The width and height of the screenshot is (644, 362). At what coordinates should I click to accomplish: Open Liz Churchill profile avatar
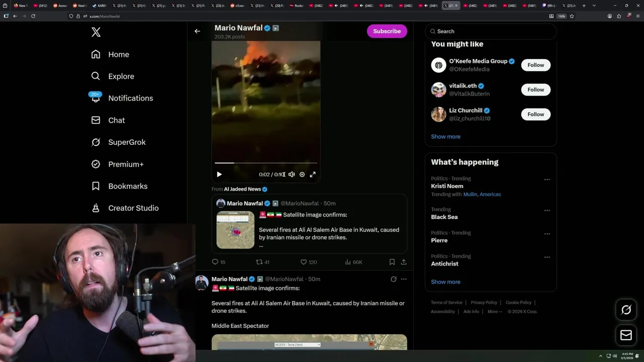(439, 114)
